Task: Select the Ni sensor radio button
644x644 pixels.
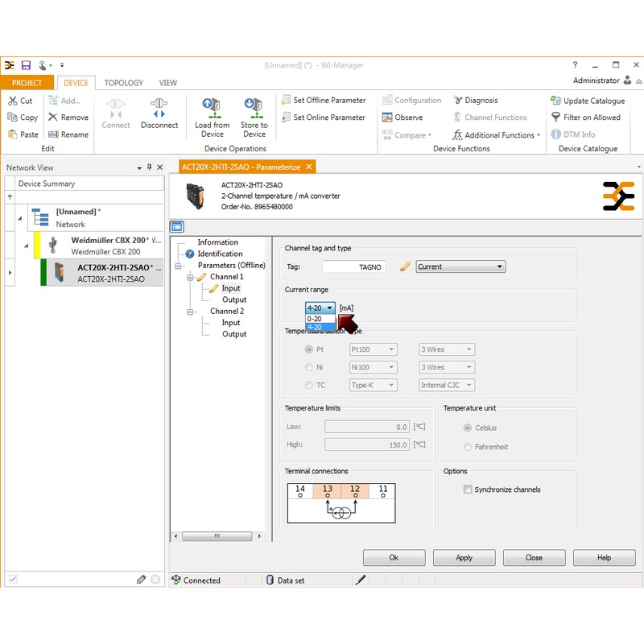Action: coord(309,367)
